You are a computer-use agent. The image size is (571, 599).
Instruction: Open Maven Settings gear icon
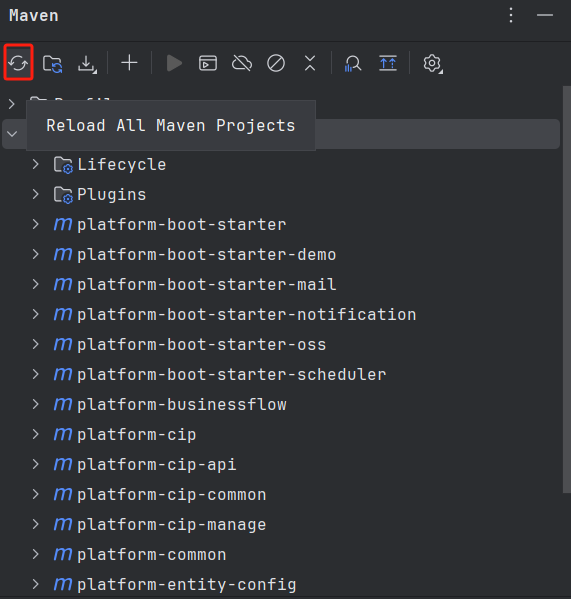[433, 63]
